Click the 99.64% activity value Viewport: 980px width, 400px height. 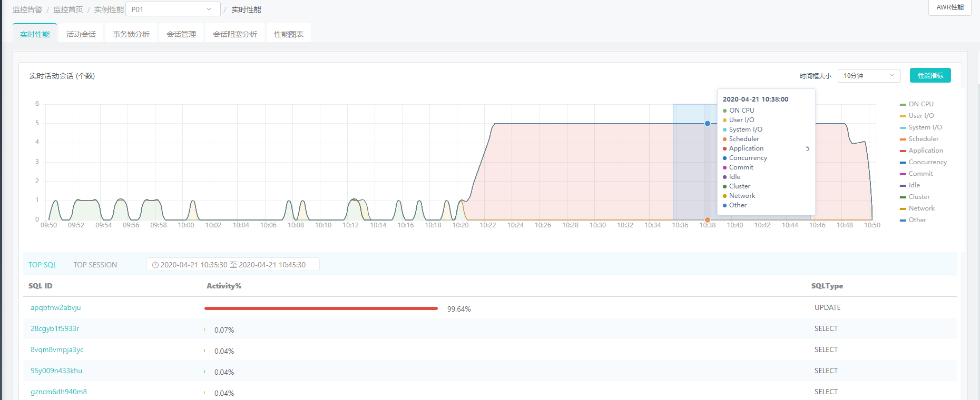pos(459,309)
